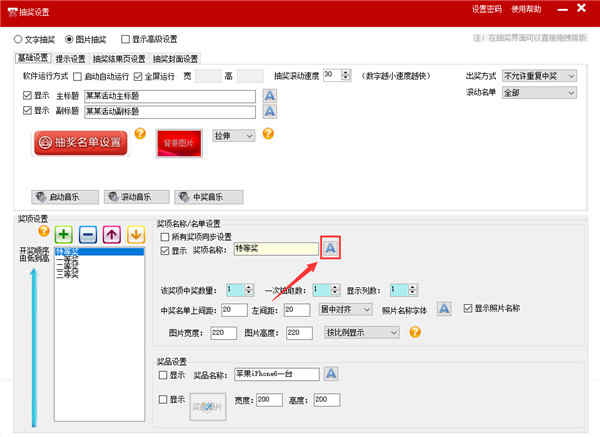The width and height of the screenshot is (600, 437).
Task: Open font settings for the subtitle (副标题)
Action: (270, 111)
